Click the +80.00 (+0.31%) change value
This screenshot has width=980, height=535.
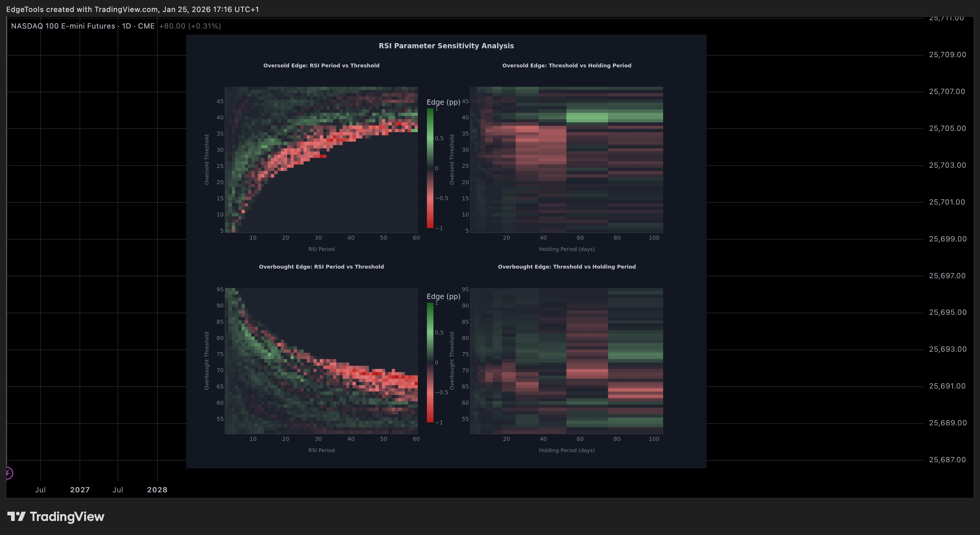pos(190,26)
